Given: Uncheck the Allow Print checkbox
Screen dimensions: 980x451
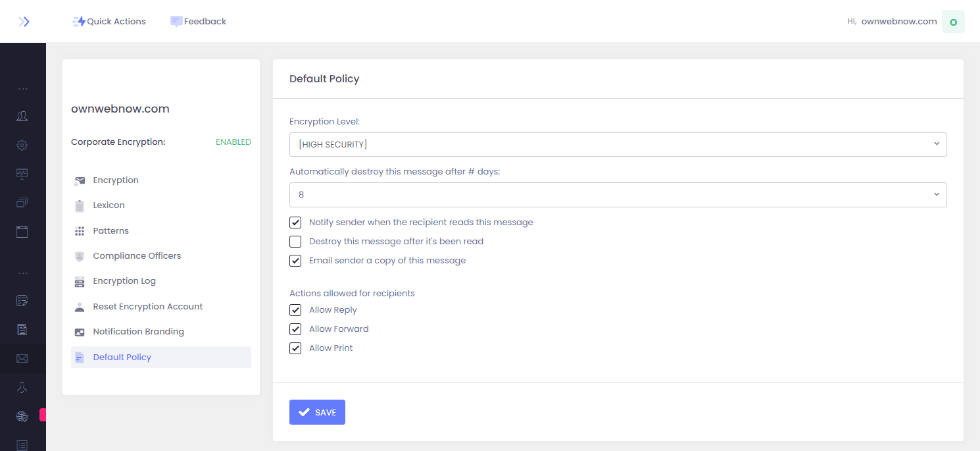Looking at the screenshot, I should tap(295, 348).
